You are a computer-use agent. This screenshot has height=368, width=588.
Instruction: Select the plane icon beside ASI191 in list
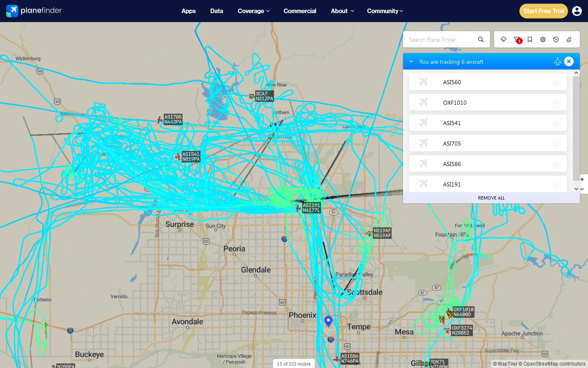pos(423,184)
